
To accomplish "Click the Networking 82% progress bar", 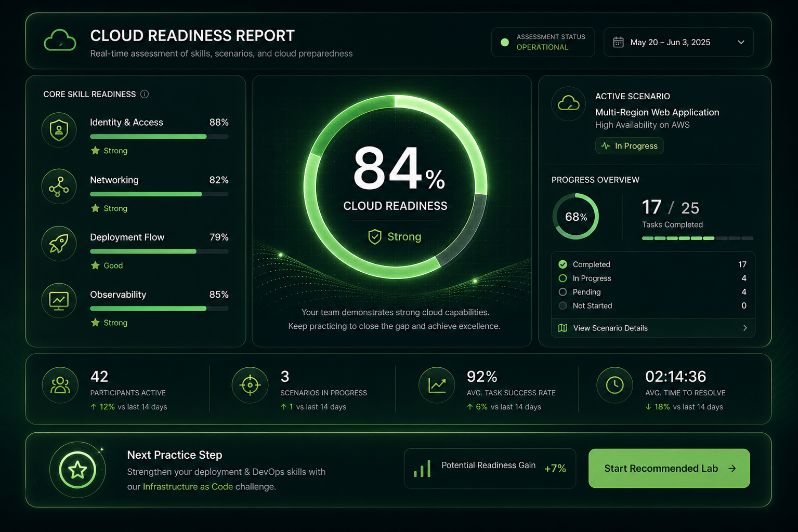I will coord(159,194).
